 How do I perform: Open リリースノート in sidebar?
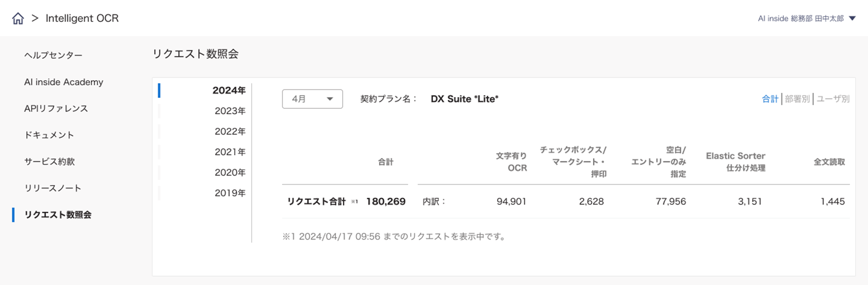53,188
